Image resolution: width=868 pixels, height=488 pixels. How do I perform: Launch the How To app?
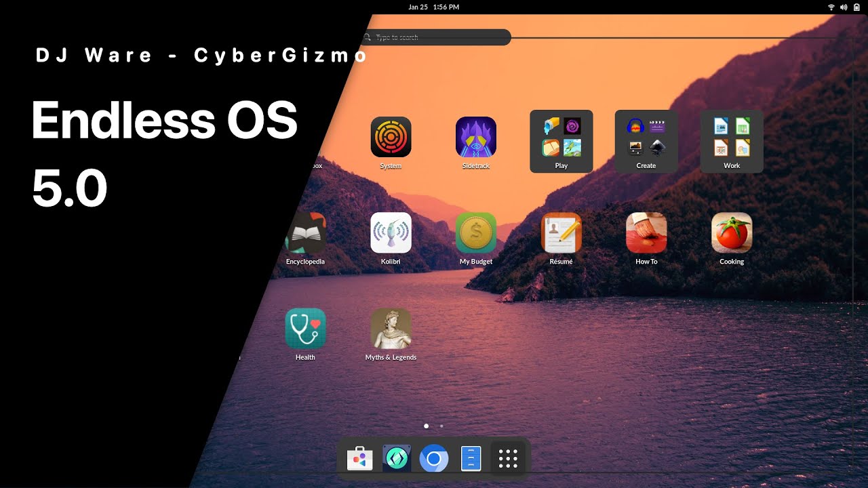(x=646, y=232)
